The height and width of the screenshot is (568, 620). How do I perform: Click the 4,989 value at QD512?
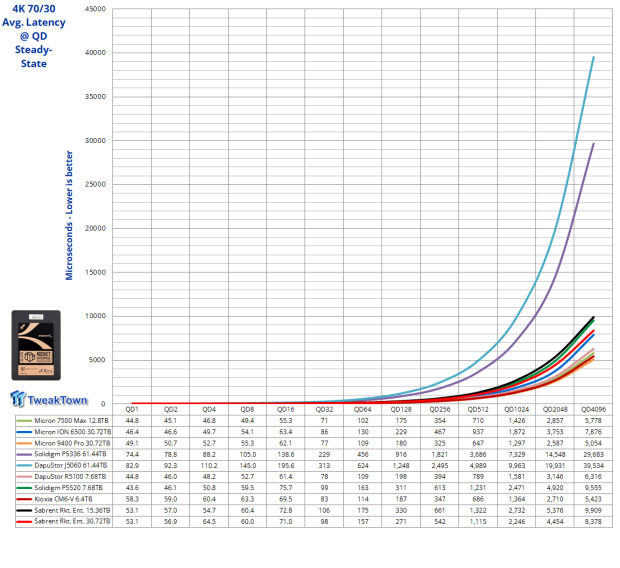[478, 466]
